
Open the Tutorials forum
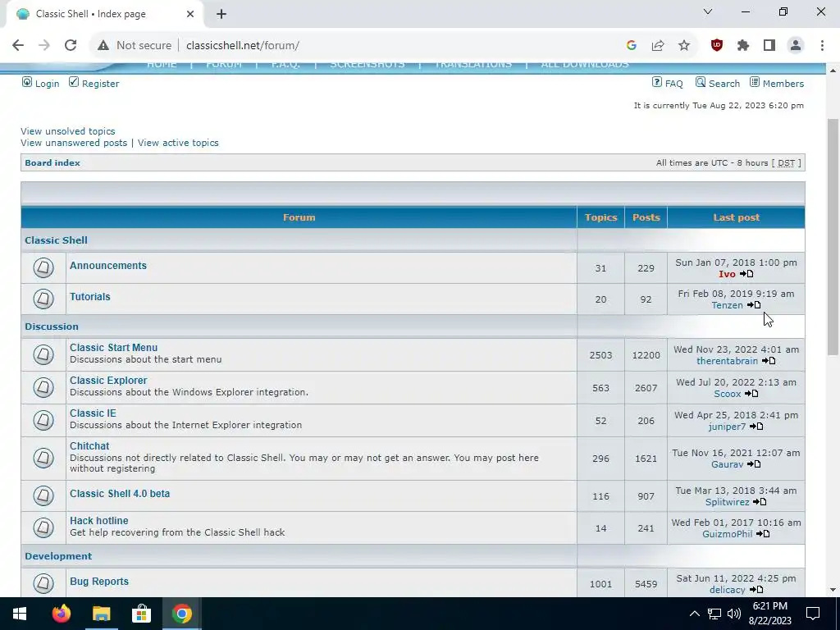point(90,297)
